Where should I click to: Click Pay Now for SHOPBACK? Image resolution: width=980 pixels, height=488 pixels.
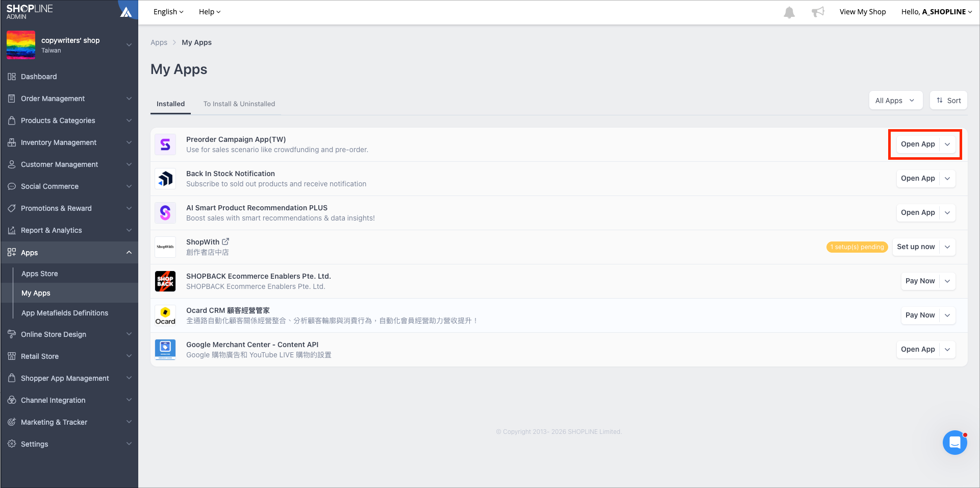pyautogui.click(x=920, y=281)
